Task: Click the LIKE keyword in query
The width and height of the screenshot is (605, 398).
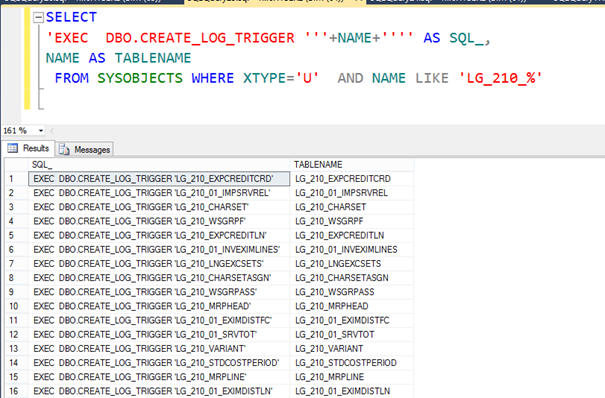Action: click(x=432, y=78)
